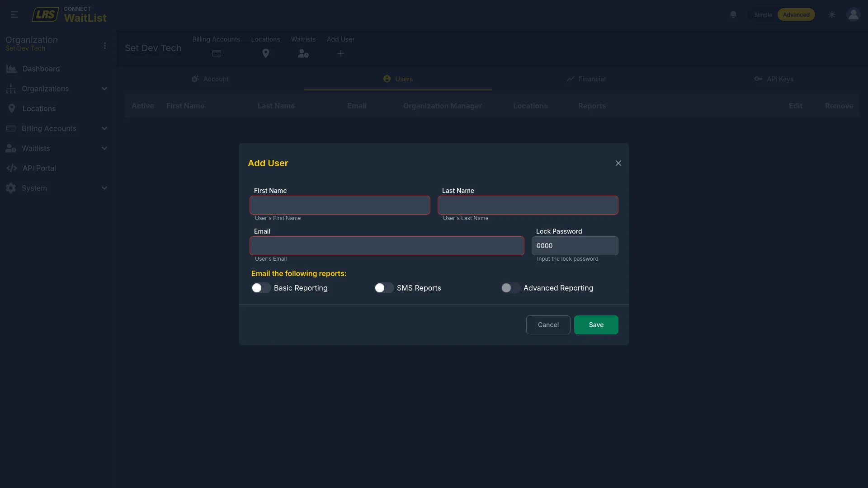
Task: Click the Organizations hierarchy icon in sidebar
Action: [11, 89]
